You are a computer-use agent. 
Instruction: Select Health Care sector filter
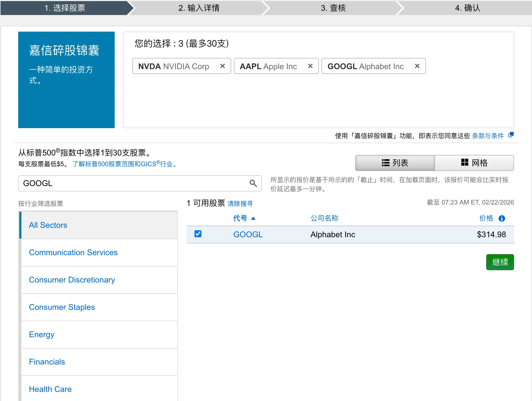50,389
